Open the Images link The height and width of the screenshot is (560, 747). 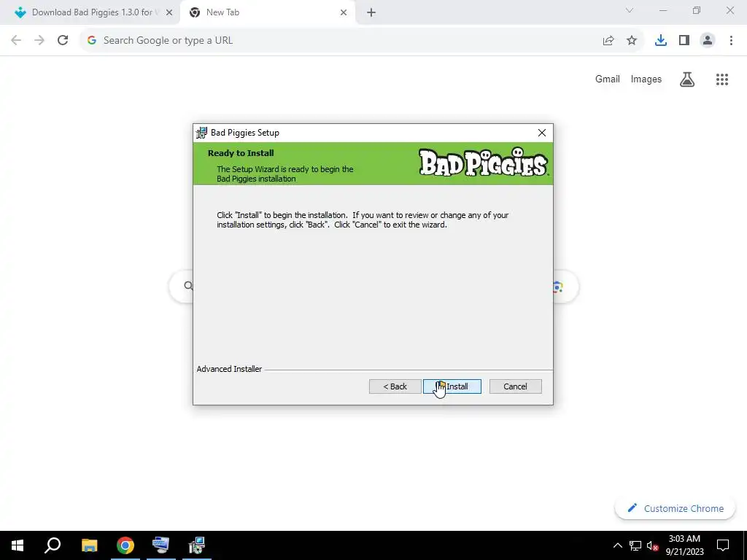[646, 79]
